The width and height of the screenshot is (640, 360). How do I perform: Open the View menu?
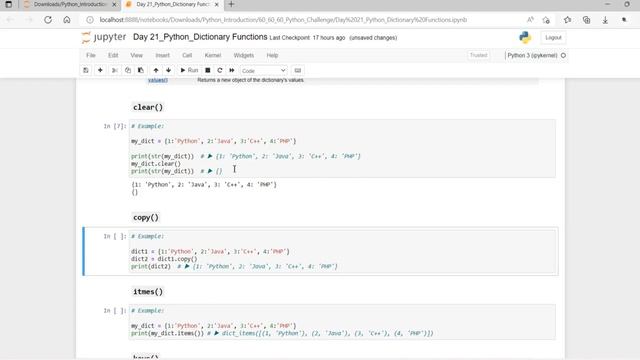point(136,55)
